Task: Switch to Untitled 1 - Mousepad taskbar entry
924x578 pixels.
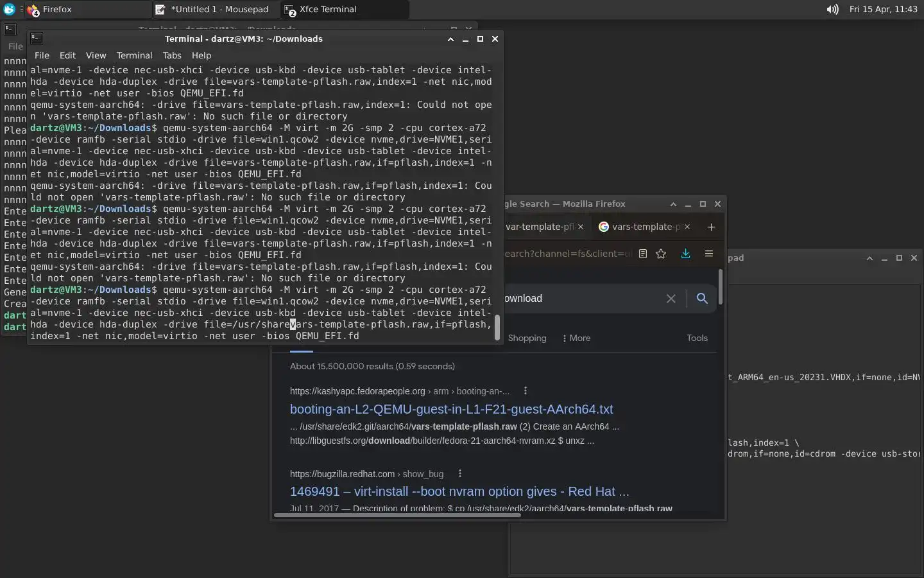Action: click(x=215, y=9)
